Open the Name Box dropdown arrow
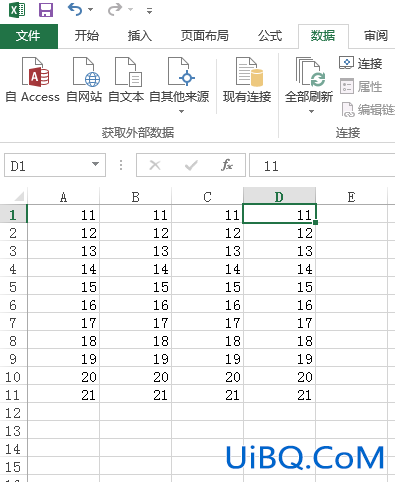395x482 pixels. pyautogui.click(x=95, y=165)
